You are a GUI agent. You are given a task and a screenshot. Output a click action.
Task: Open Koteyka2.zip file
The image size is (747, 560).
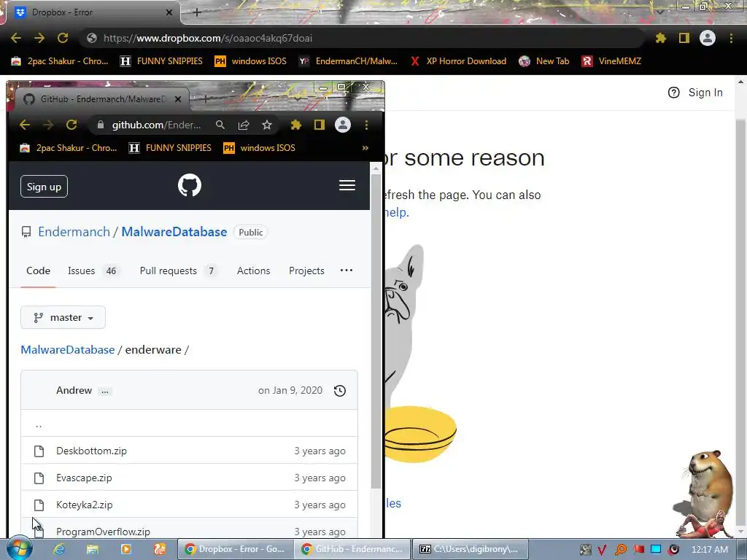point(85,505)
